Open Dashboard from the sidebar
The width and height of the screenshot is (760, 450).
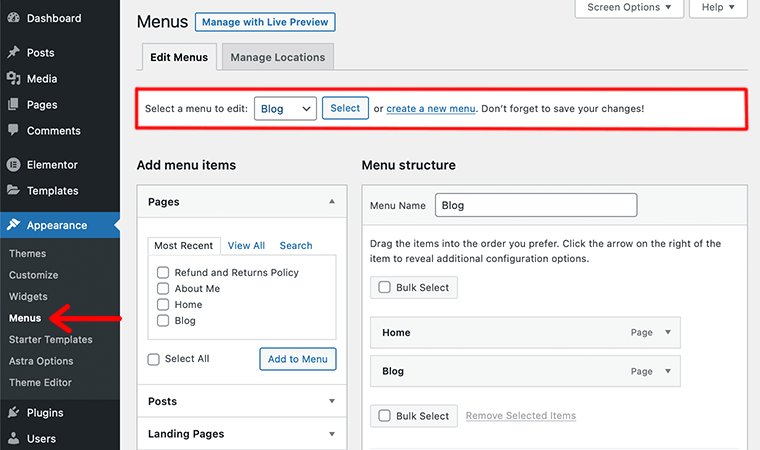tap(54, 18)
